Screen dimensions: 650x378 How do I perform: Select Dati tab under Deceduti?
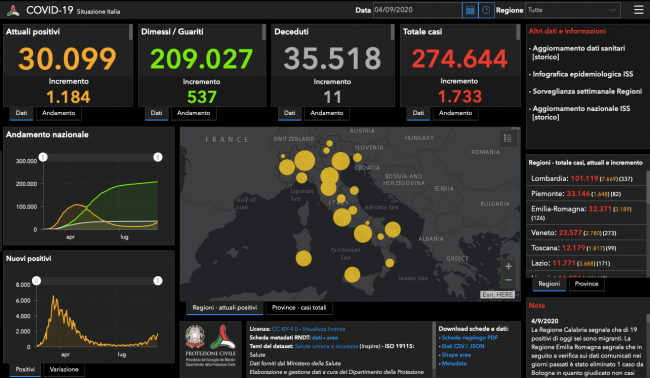[x=289, y=113]
